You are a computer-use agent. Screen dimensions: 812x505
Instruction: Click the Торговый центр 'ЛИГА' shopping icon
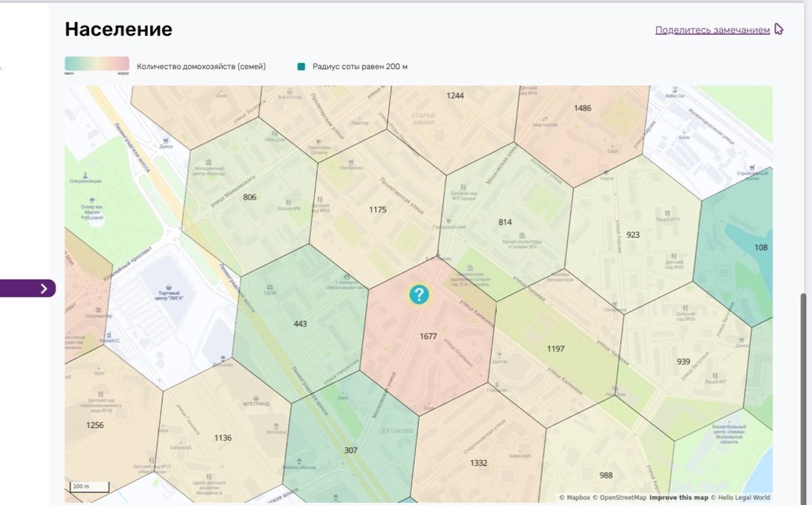point(167,287)
